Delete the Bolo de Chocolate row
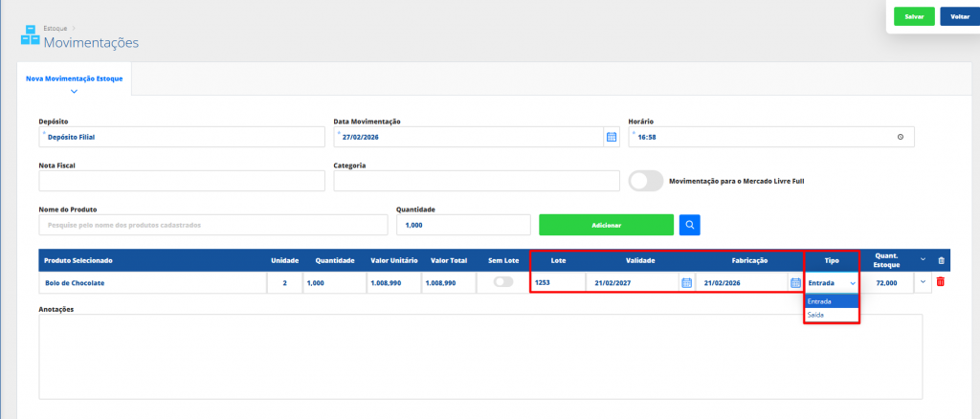This screenshot has height=419, width=980. coord(940,281)
